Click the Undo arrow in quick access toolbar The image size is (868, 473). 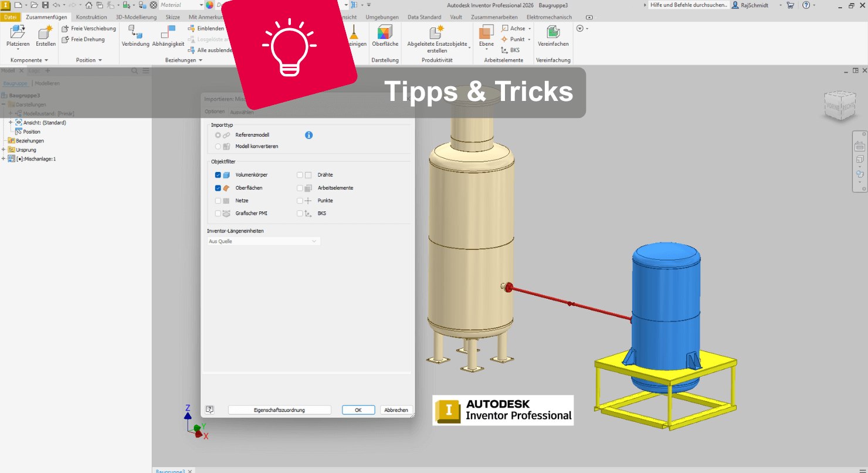56,5
